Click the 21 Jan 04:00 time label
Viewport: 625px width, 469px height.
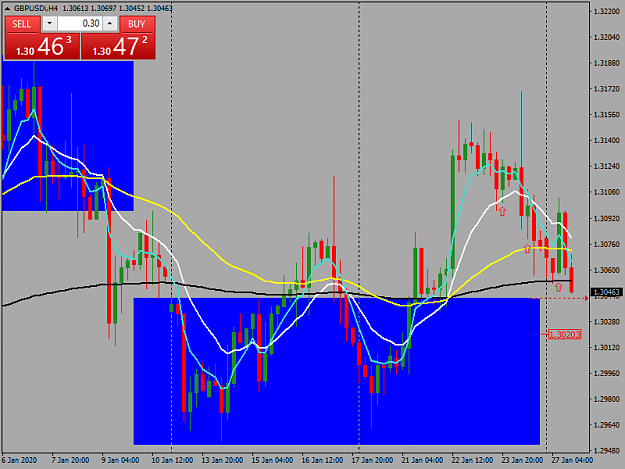[x=422, y=460]
